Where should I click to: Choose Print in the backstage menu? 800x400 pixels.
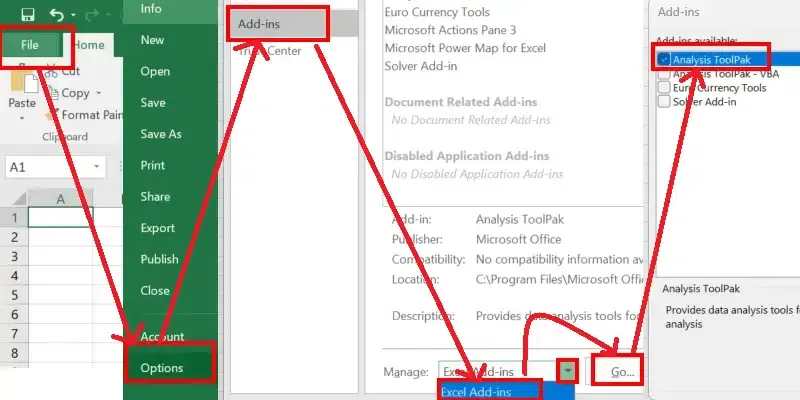click(153, 165)
